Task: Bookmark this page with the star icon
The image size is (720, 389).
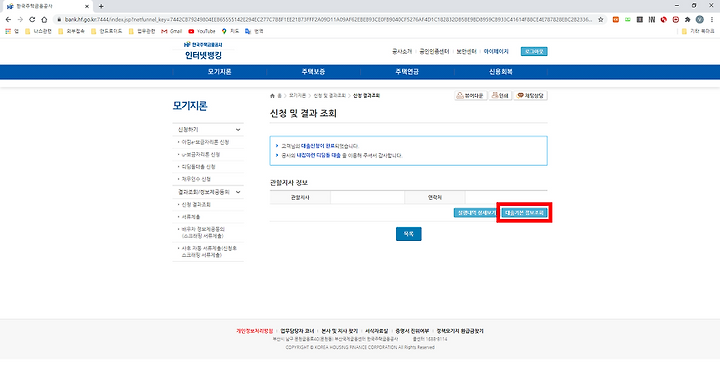Action: (x=601, y=19)
